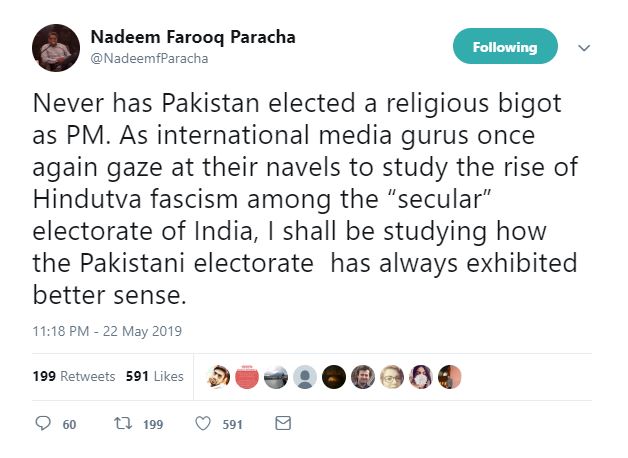Click first liker avatar with bearded man
Viewport: 628px width, 458px height.
point(219,376)
